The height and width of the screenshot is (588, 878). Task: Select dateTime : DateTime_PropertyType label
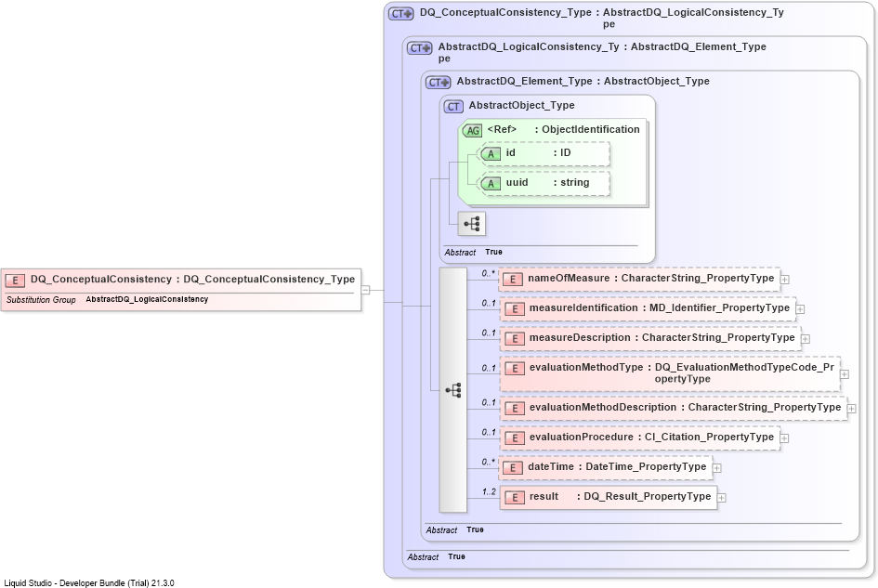click(x=617, y=466)
